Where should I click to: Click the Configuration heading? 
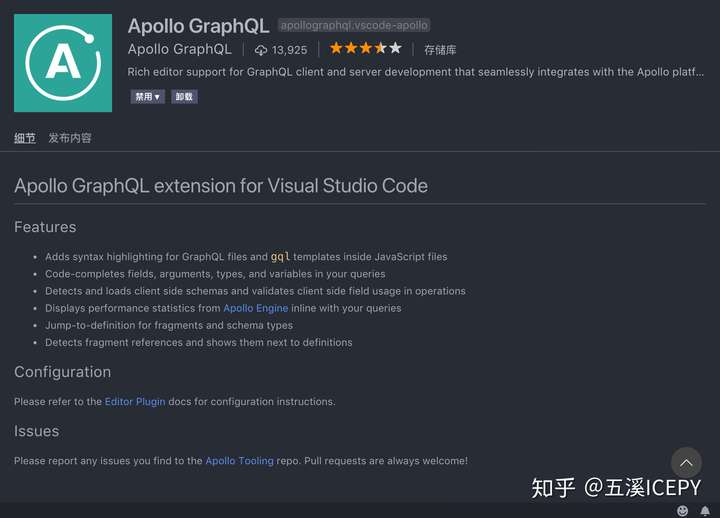[62, 372]
